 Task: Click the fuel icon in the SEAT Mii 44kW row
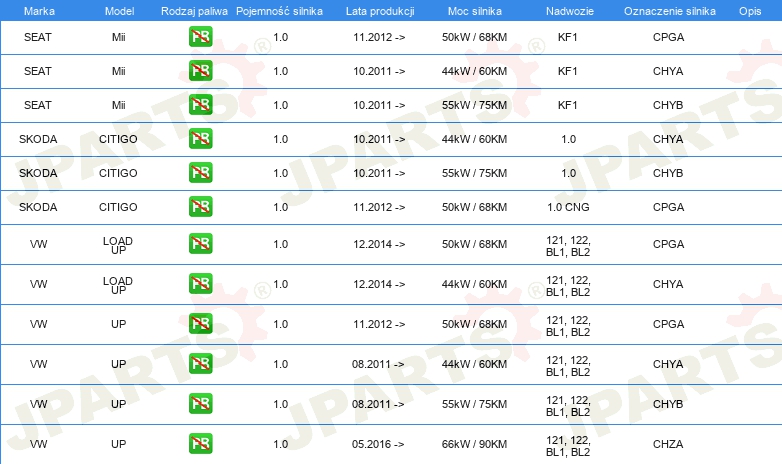pos(200,71)
